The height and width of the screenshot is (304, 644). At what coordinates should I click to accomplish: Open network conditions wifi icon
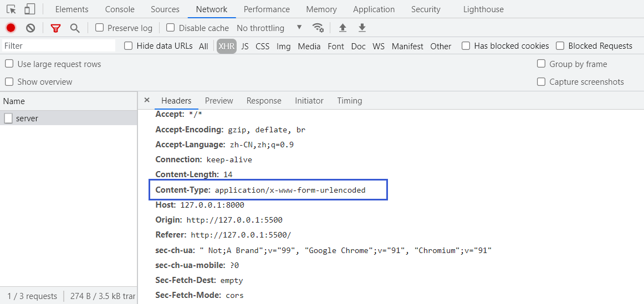(x=318, y=28)
